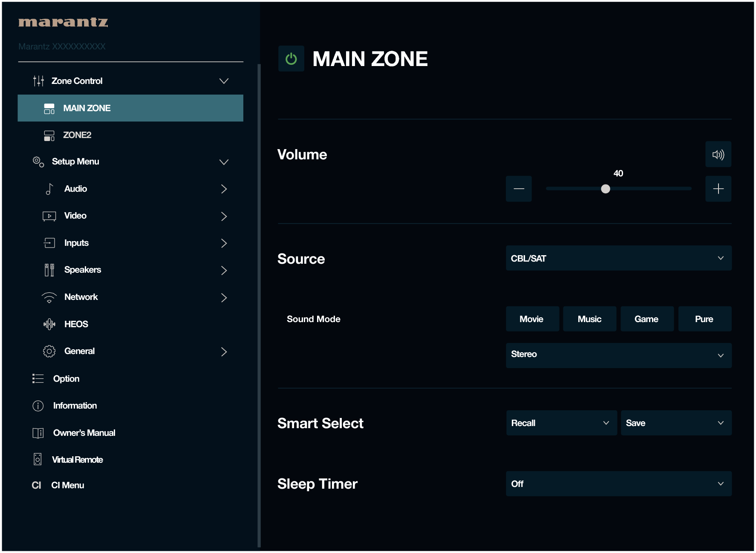The image size is (756, 553).
Task: Click the ZONE2 layout icon
Action: 49,135
